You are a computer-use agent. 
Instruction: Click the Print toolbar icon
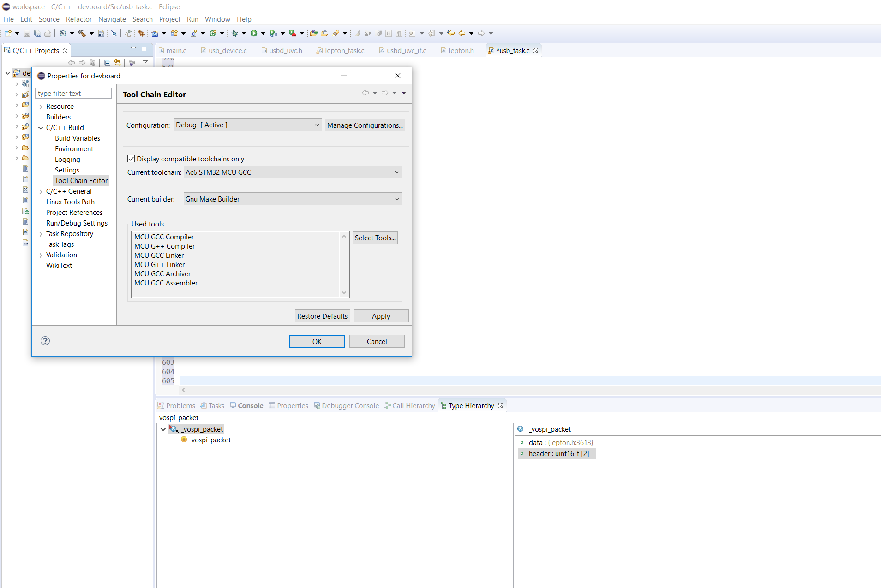point(48,33)
